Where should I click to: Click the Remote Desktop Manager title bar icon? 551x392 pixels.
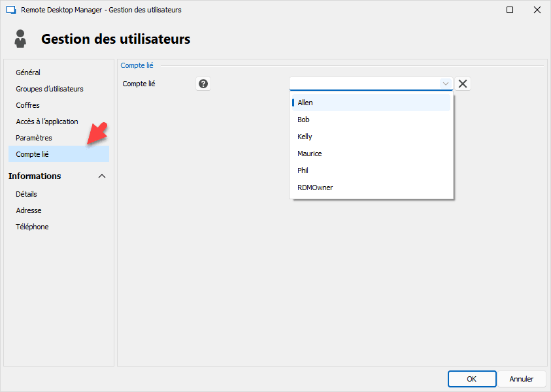10,10
